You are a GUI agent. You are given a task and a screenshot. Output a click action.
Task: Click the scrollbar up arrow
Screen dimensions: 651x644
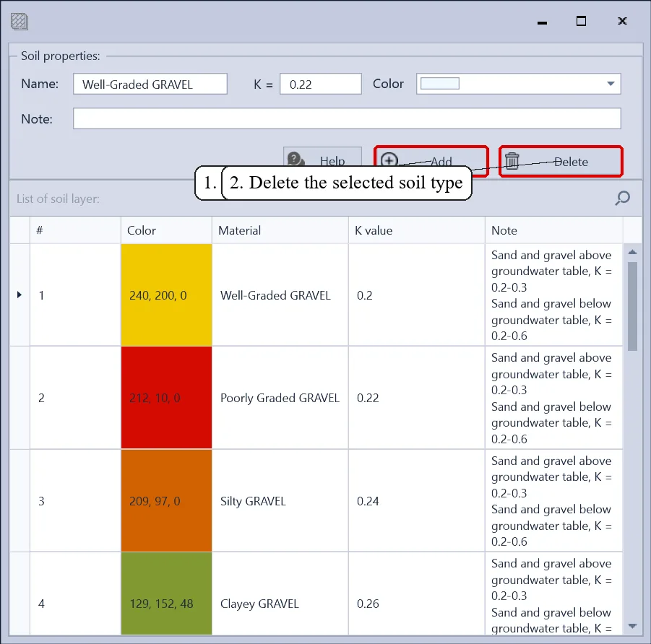click(632, 252)
